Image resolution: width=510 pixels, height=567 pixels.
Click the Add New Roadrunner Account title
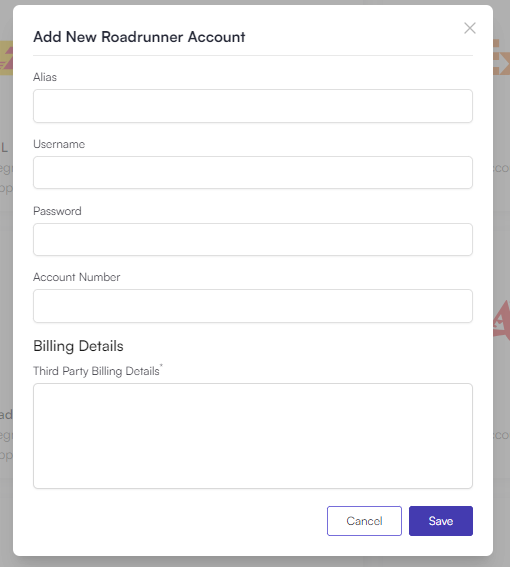pyautogui.click(x=139, y=37)
